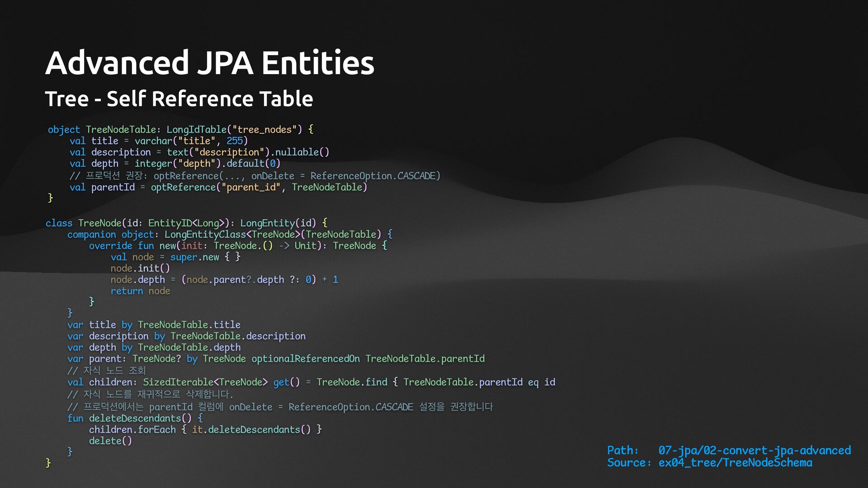Click the path text '07-jpa/02-convert-jpa-advanced'

[754, 450]
